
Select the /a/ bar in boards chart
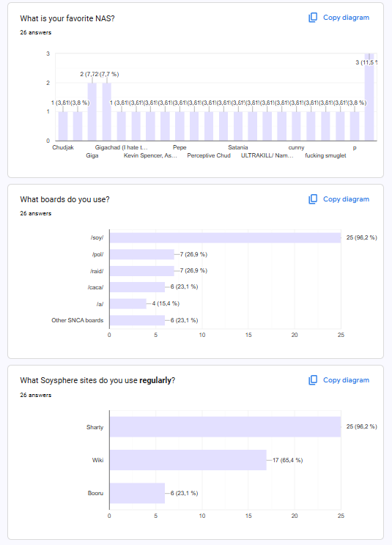click(x=128, y=304)
